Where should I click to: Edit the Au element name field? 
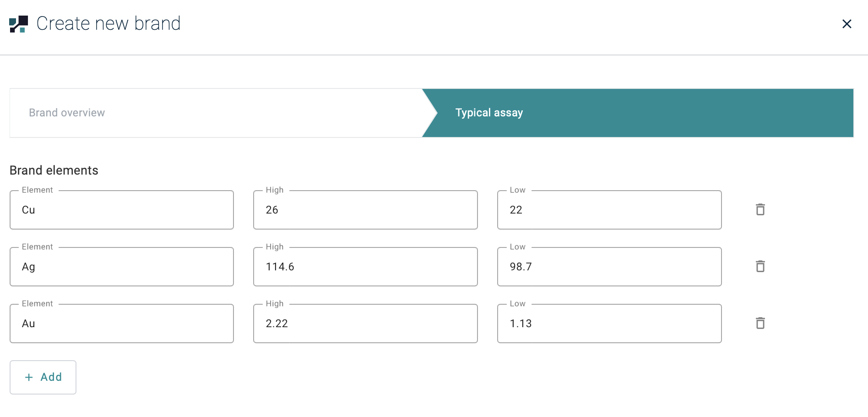click(122, 324)
